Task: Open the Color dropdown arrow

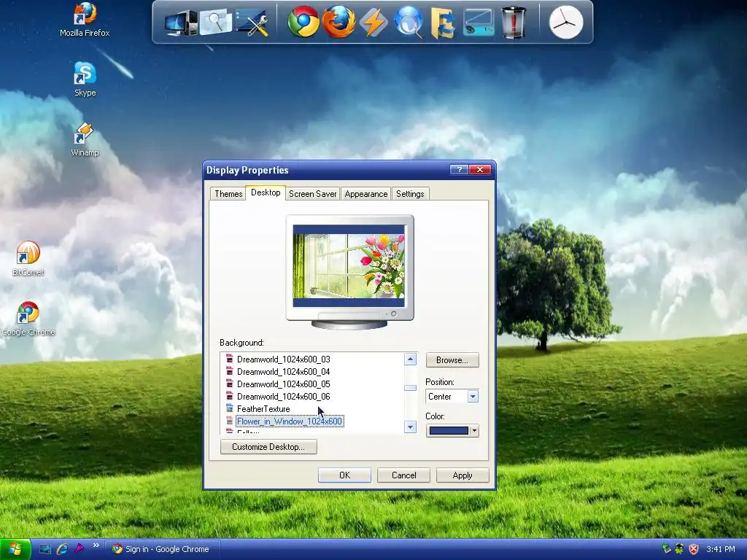Action: (x=474, y=430)
